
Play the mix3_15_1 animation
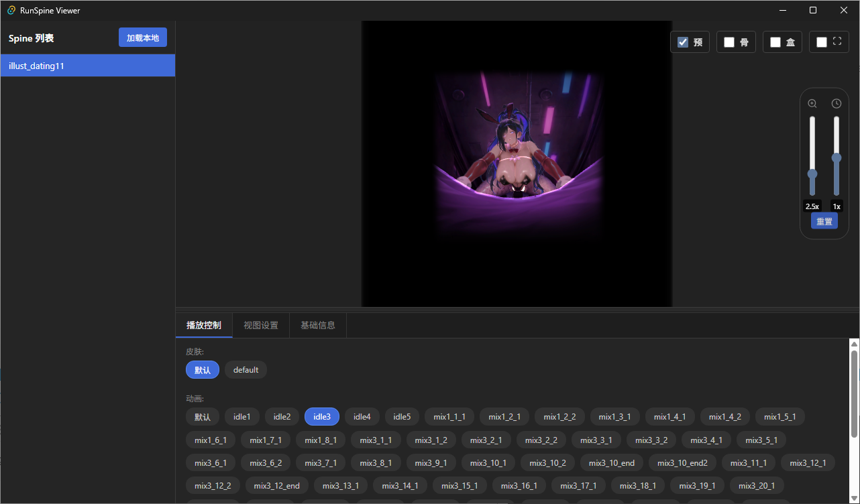(x=460, y=486)
